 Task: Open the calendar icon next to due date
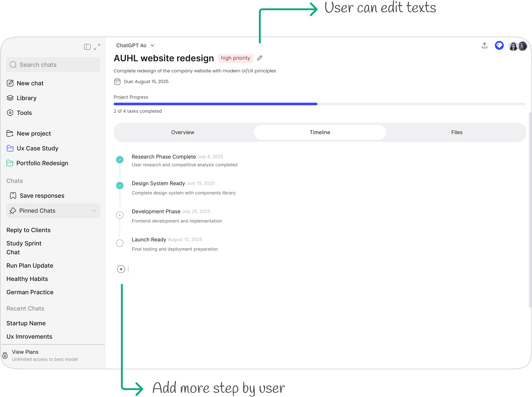pos(117,82)
